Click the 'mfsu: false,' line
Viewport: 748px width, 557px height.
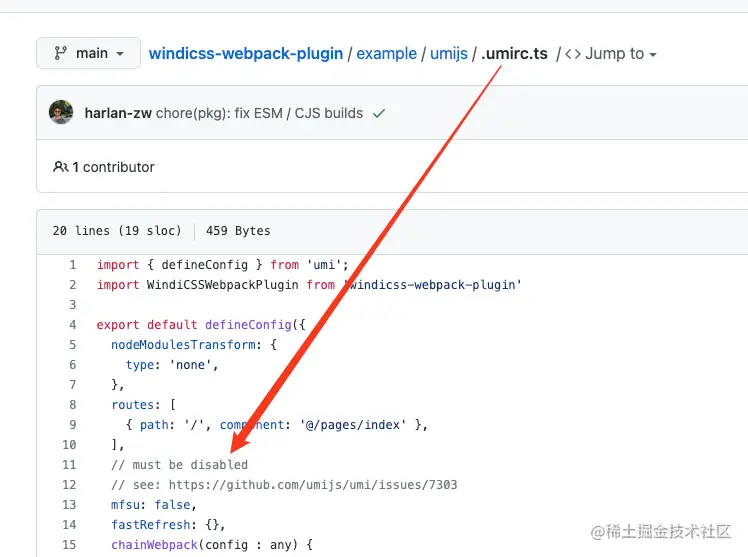[x=154, y=505]
